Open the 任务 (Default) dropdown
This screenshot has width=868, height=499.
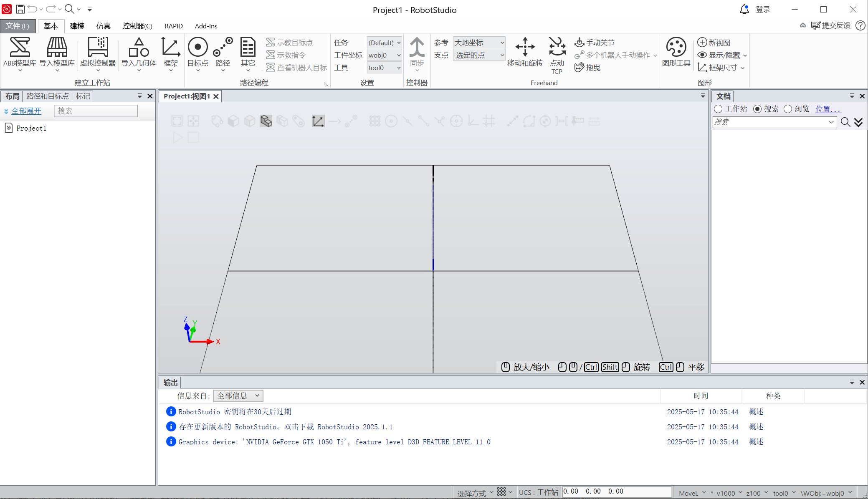[385, 43]
